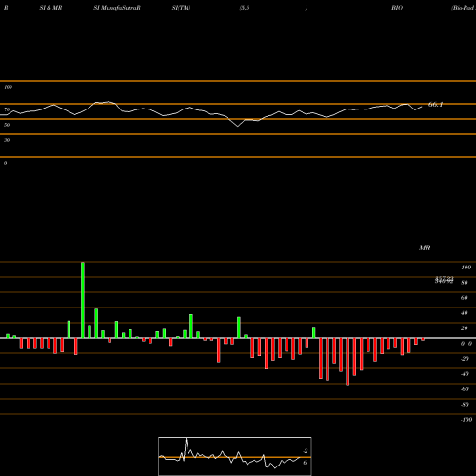The image size is (476, 476).
Task: Click the overlapping price value '346.92'
Action: point(445,281)
